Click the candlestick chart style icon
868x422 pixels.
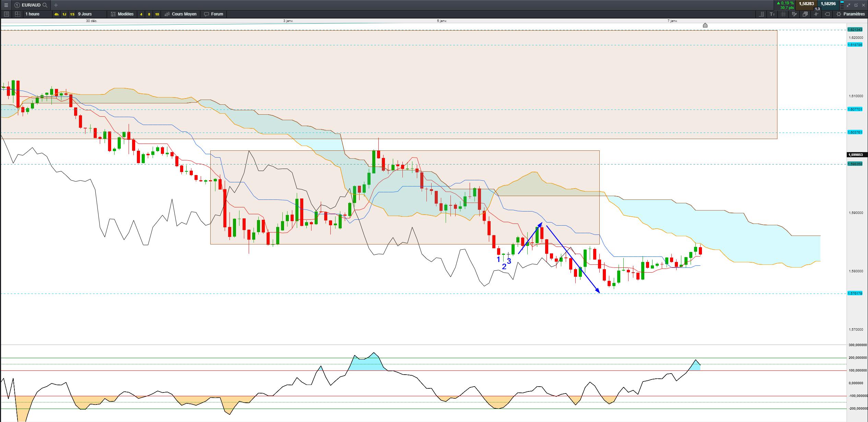pos(167,14)
